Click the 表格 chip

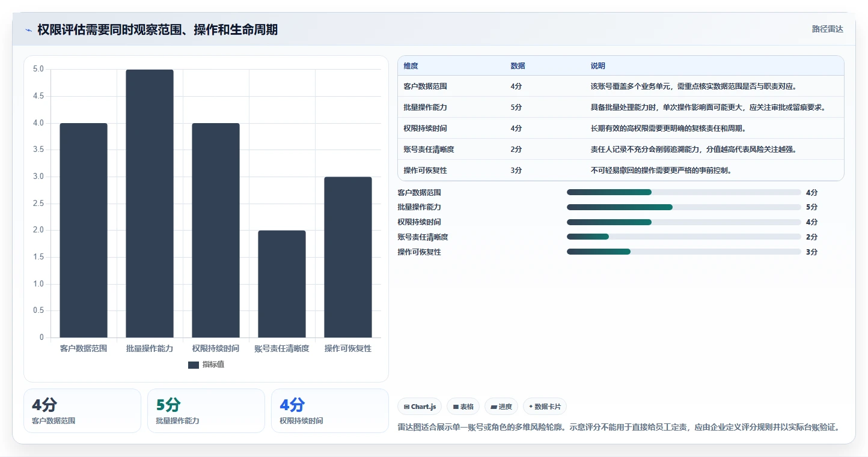463,407
